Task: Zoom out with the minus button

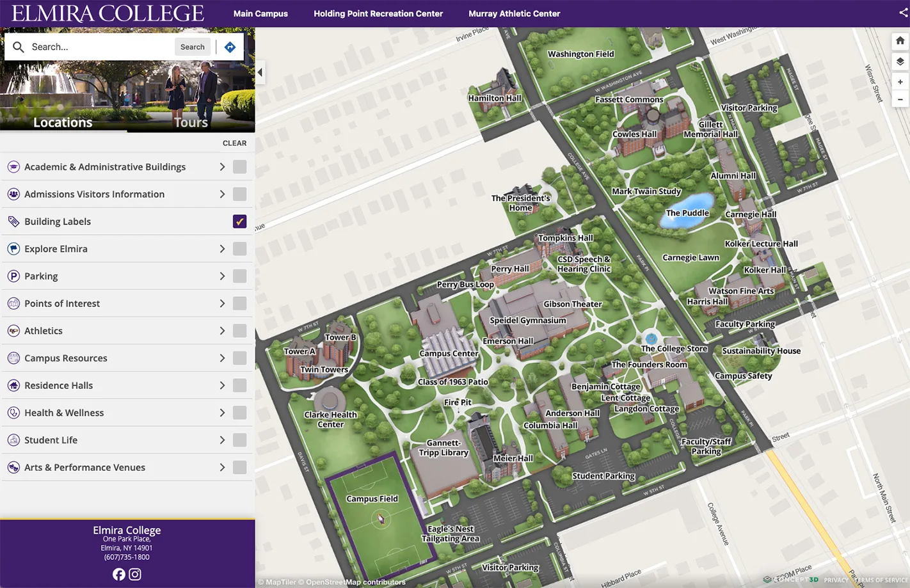Action: click(900, 99)
